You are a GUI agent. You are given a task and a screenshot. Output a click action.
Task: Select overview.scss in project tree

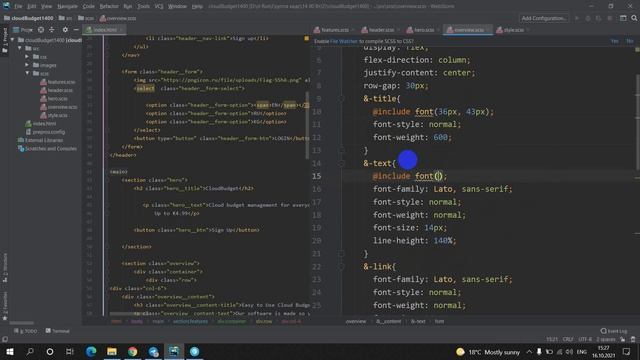[x=58, y=107]
